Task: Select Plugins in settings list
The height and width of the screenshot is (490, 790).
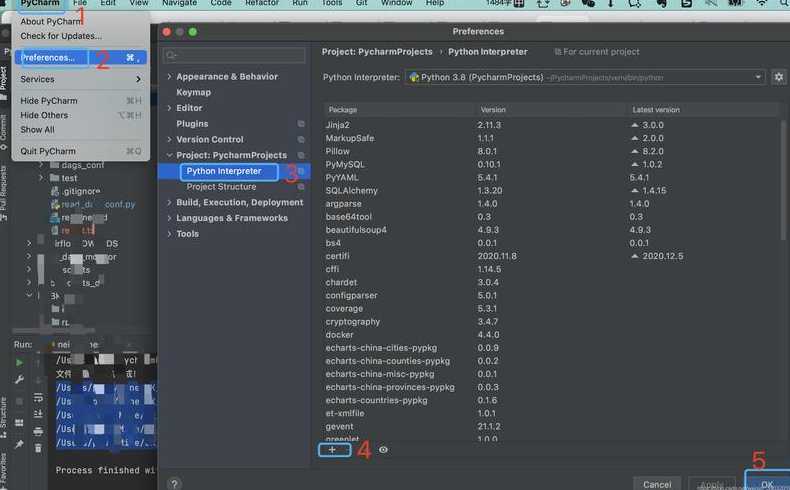Action: click(192, 123)
